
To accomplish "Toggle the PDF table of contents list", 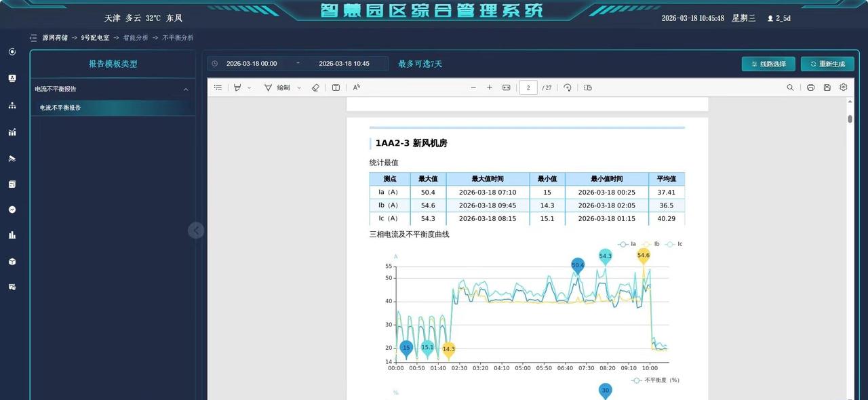I will click(x=218, y=87).
